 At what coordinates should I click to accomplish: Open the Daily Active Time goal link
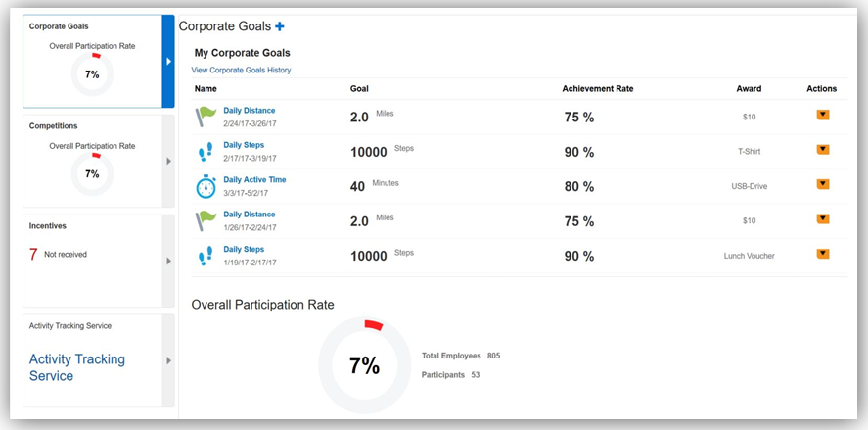pyautogui.click(x=254, y=180)
